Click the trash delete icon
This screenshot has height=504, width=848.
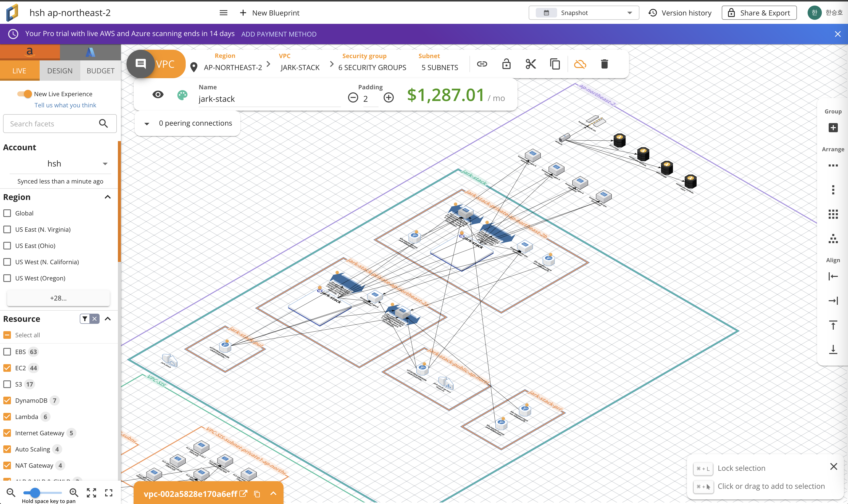604,64
